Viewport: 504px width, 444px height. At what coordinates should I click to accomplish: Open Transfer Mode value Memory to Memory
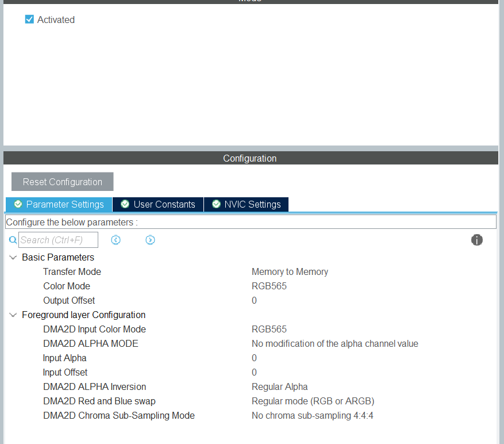point(290,271)
